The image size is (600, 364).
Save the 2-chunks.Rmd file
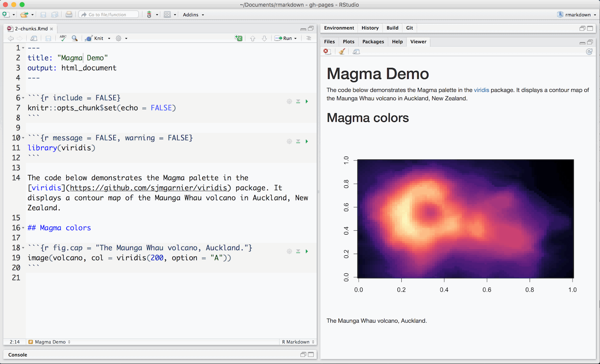(48, 38)
